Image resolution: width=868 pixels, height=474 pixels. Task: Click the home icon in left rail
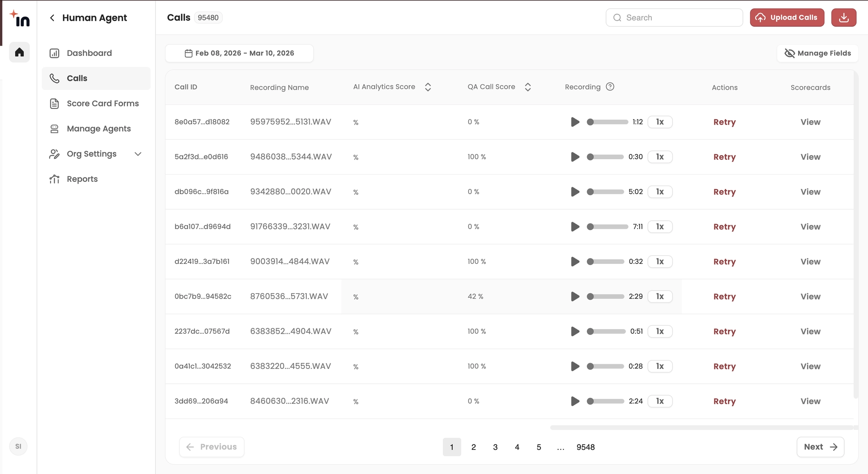pos(19,53)
